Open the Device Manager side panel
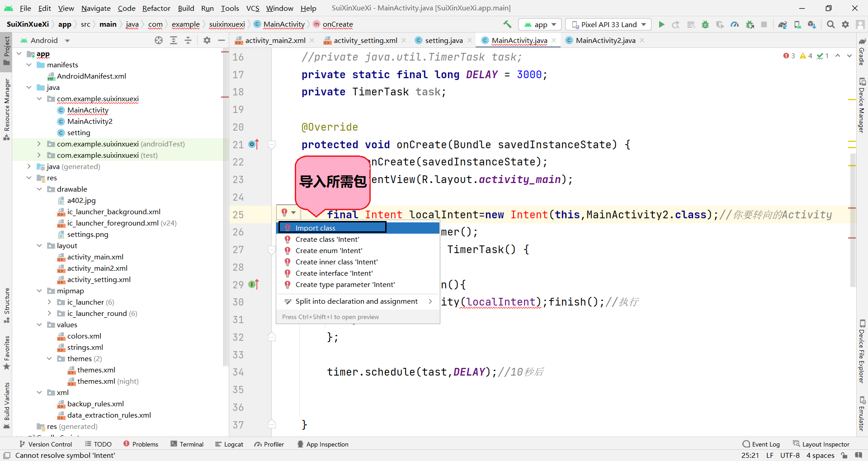 [862, 105]
